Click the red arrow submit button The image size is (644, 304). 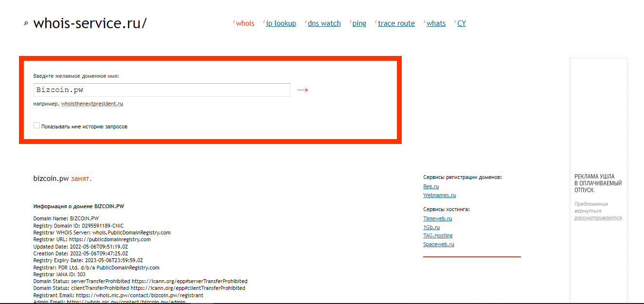(303, 90)
